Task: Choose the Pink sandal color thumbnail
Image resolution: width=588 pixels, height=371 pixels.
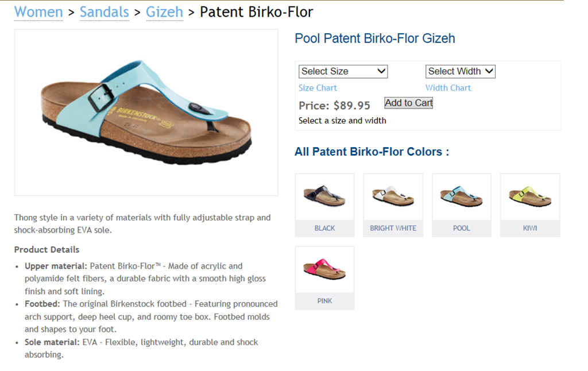Action: point(324,269)
